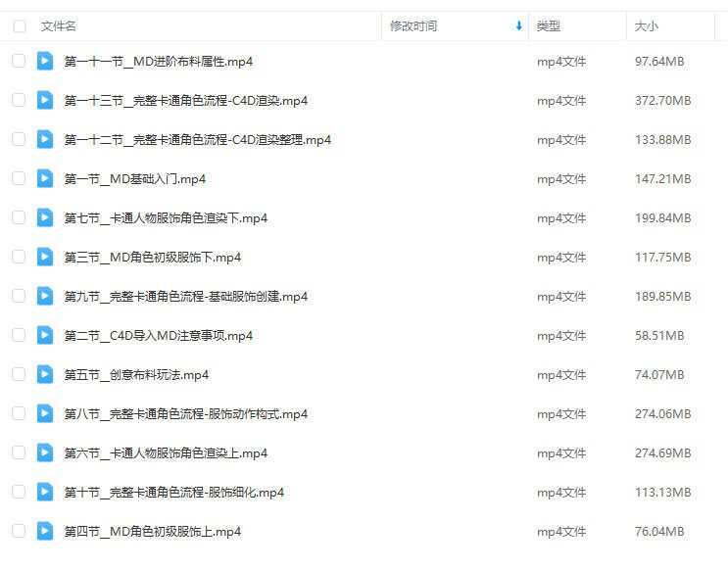Open file 第一十三节_完整卡通角色流程-C4D渲染.mp4
The height and width of the screenshot is (570, 728).
click(186, 100)
